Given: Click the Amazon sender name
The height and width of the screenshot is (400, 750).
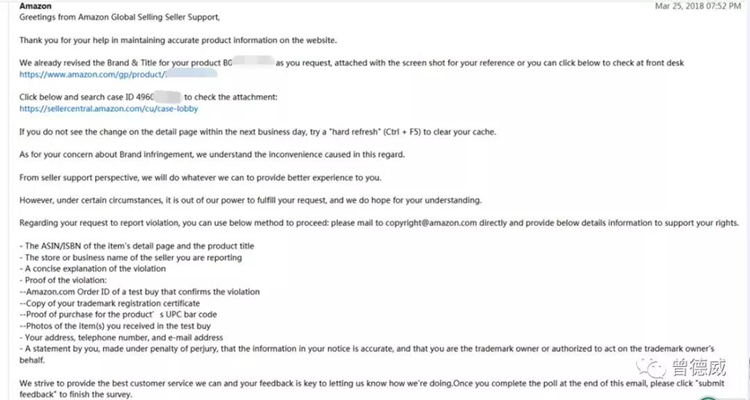Looking at the screenshot, I should (35, 6).
